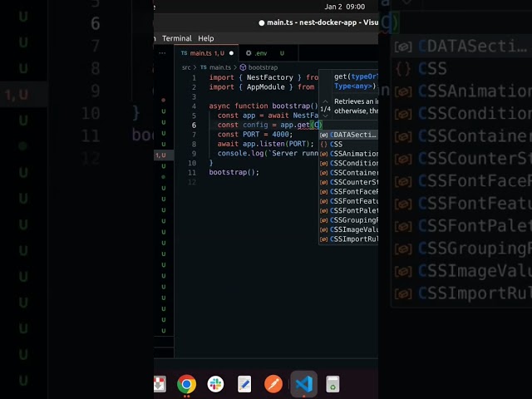Click the unsaved dot on main.ts tab
This screenshot has width=532, height=399.
point(231,53)
